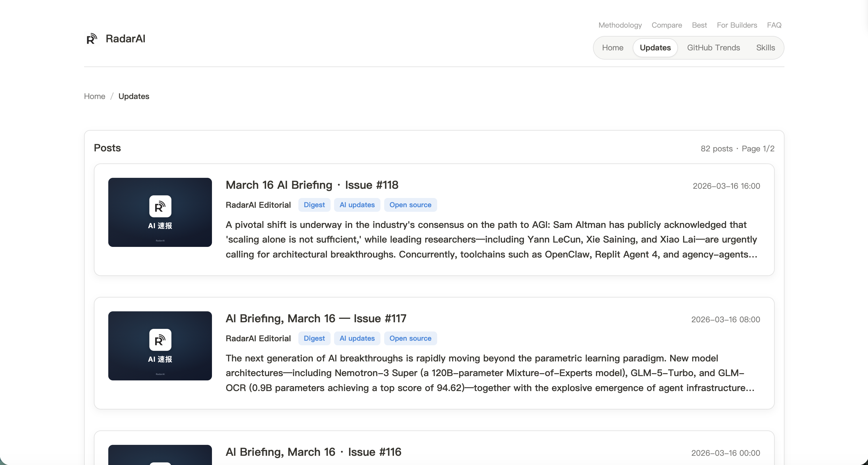Open the FAQ link
The height and width of the screenshot is (465, 868).
pyautogui.click(x=774, y=25)
